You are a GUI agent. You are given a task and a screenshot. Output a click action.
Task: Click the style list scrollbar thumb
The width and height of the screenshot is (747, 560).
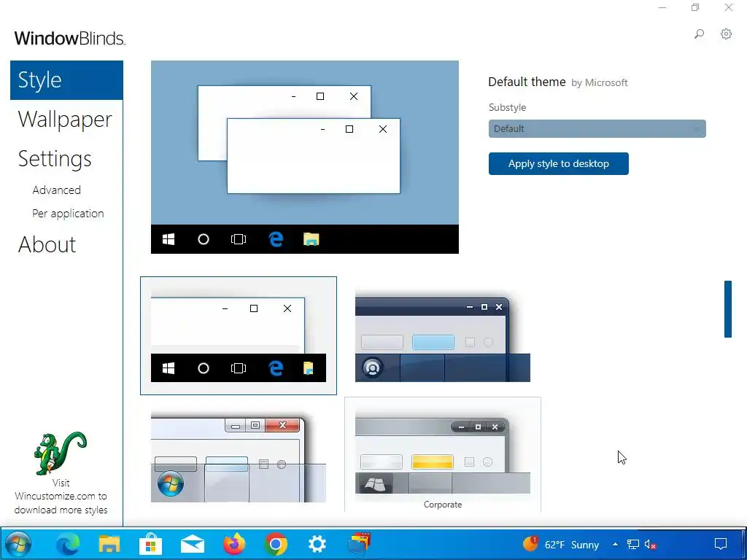[x=727, y=309]
